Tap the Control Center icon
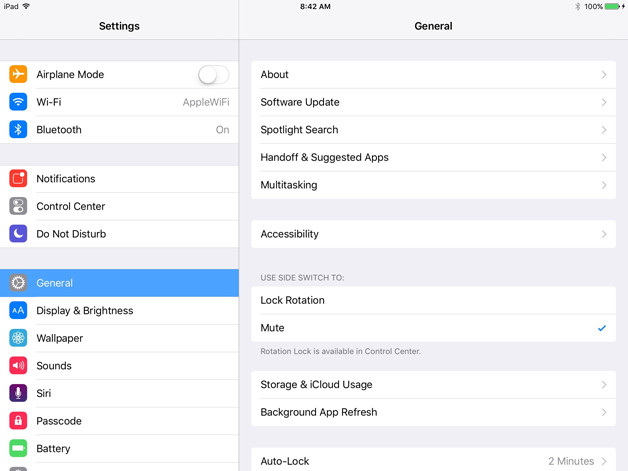 [x=18, y=206]
